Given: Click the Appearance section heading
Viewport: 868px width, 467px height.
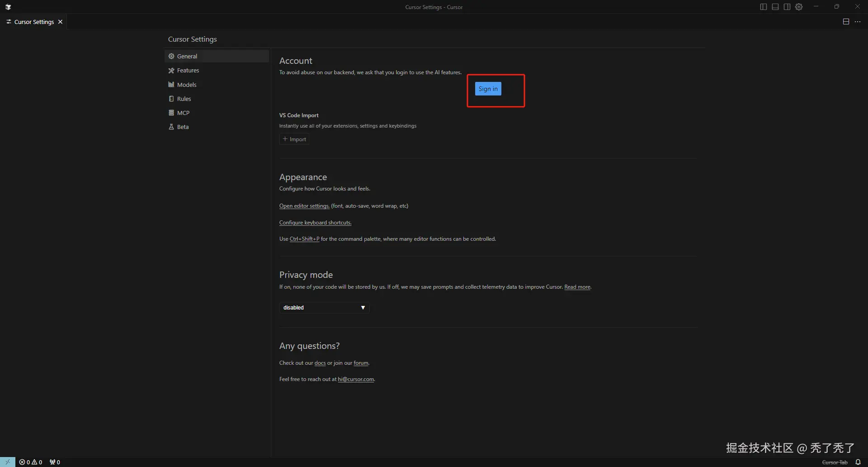Looking at the screenshot, I should [303, 177].
